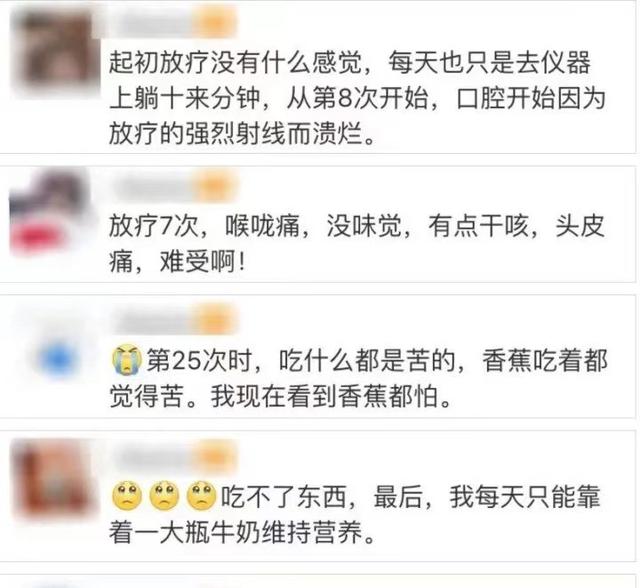The width and height of the screenshot is (640, 588).
Task: Click blurred username above 起初放疗没有什么感觉 comment
Action: (149, 20)
